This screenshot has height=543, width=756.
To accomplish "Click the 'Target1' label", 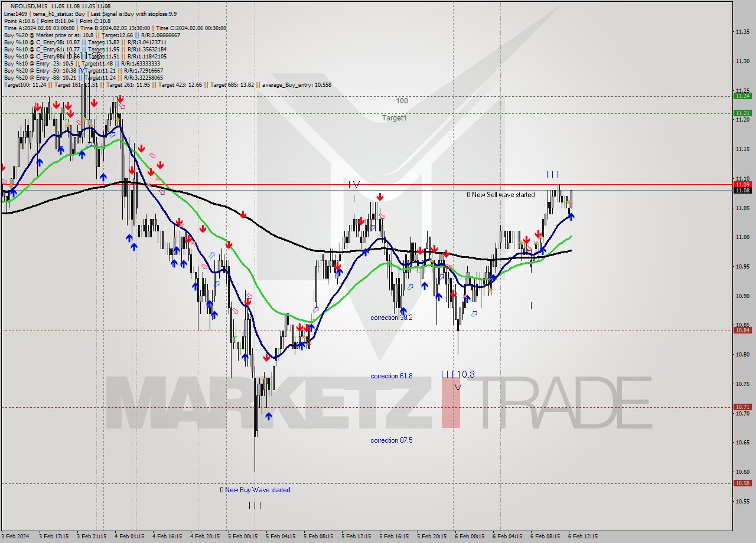I will click(394, 118).
